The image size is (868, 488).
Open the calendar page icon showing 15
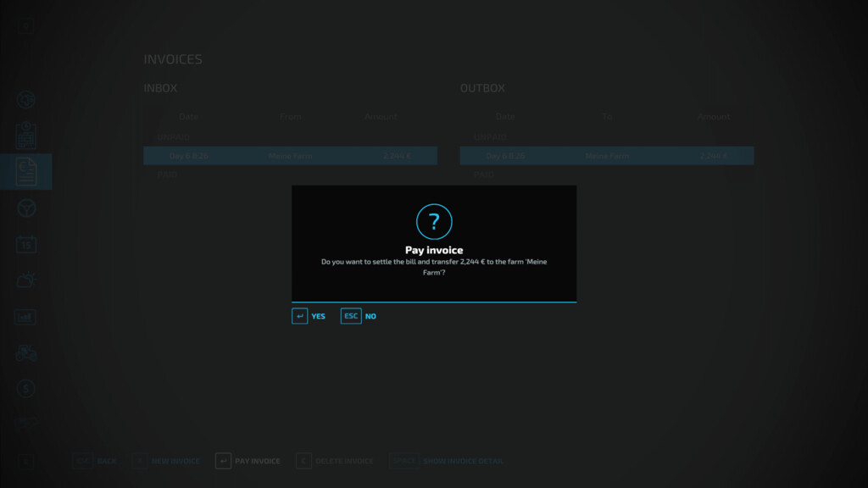point(26,245)
